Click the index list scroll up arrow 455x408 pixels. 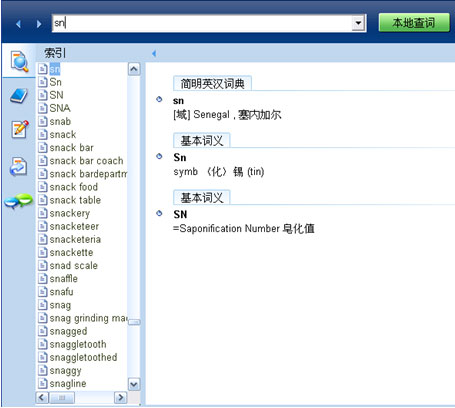[134, 69]
